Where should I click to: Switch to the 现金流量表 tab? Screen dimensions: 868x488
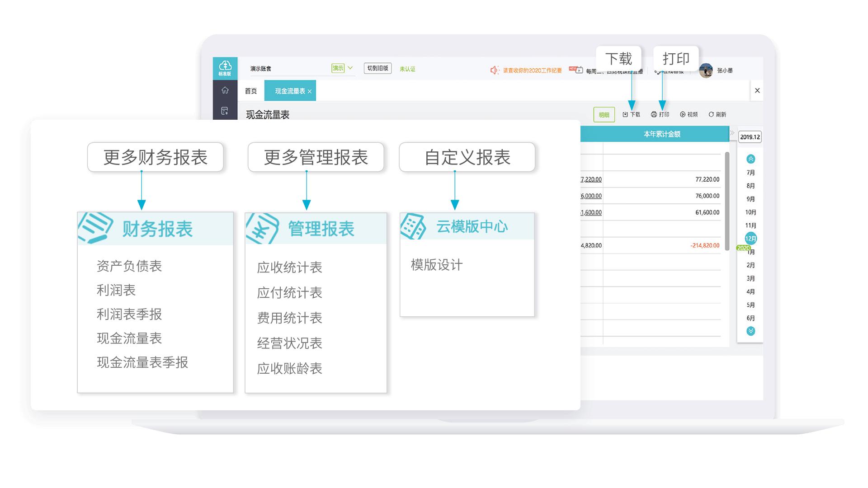[287, 91]
